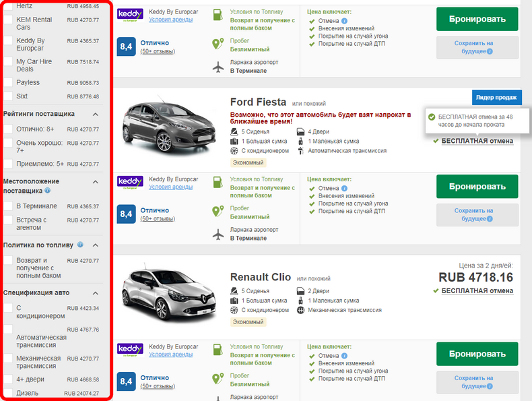Click info icon beside 'Отмена' in top offer

(x=344, y=21)
